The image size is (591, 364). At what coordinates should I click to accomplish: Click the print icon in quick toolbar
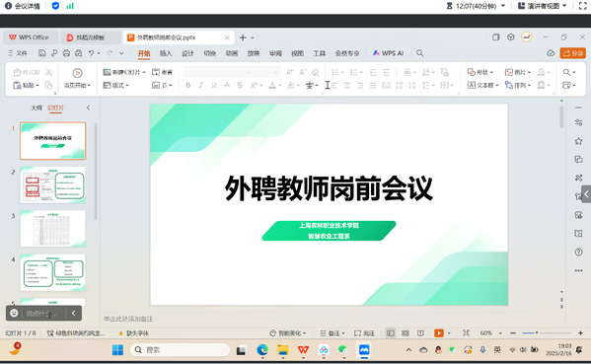click(x=66, y=53)
